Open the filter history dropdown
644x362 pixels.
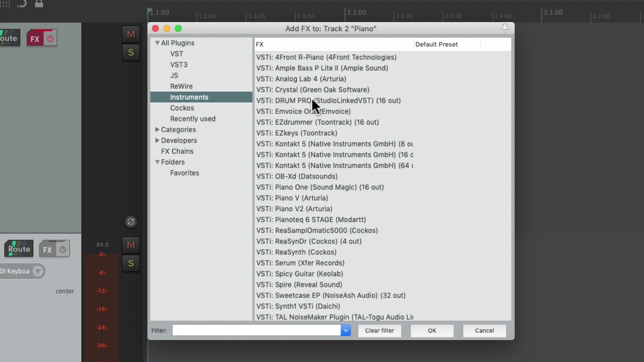pyautogui.click(x=346, y=330)
